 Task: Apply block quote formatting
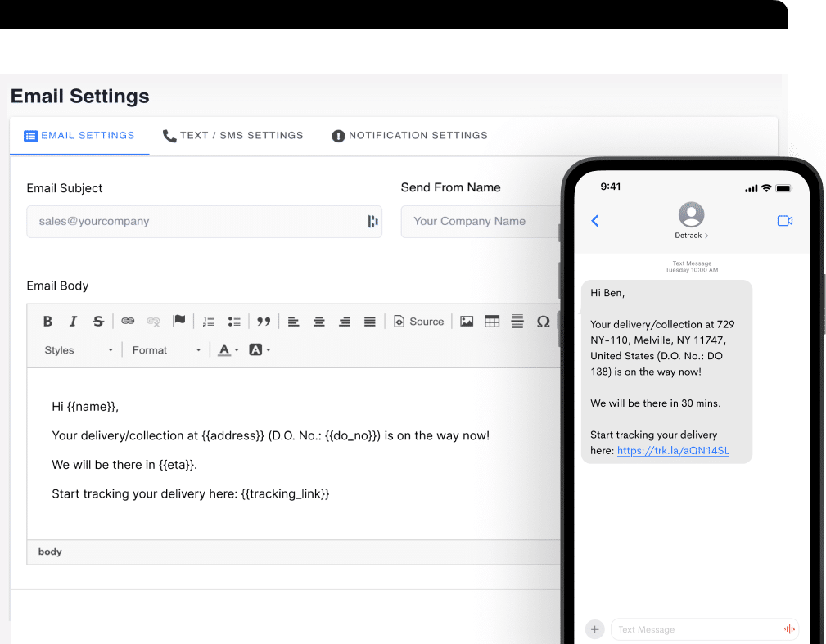[264, 322]
